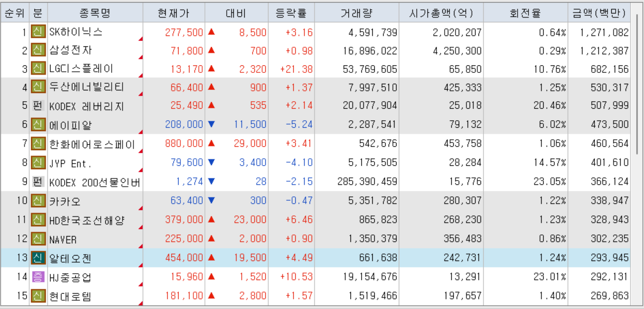The height and width of the screenshot is (309, 644).
Task: Click the down arrow in KODEX 200선물인버 row
Action: (x=211, y=181)
